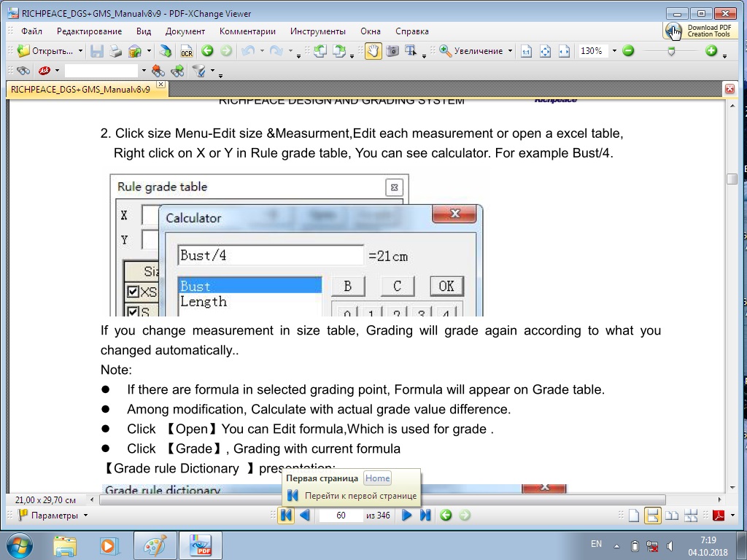Click the find previous binoculars icon
This screenshot has width=747, height=560.
(158, 71)
